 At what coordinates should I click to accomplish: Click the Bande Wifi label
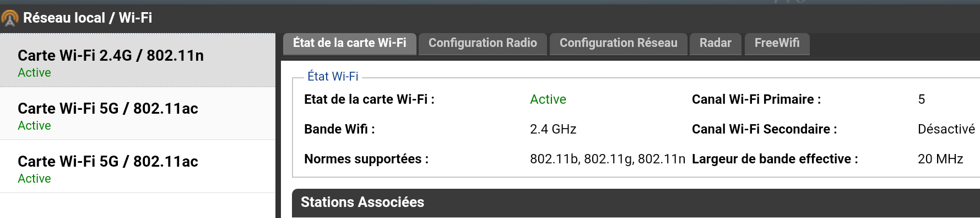[x=339, y=129]
